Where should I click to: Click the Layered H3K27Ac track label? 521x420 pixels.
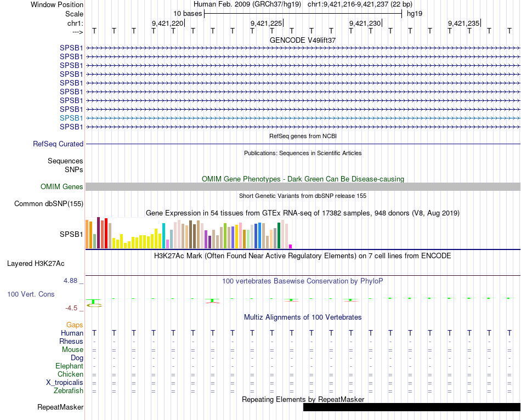(x=36, y=264)
